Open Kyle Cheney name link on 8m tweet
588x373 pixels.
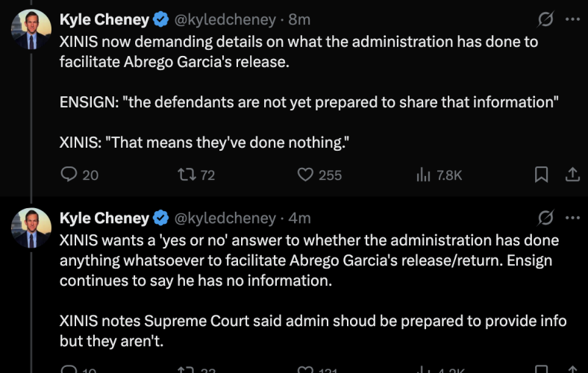(104, 19)
